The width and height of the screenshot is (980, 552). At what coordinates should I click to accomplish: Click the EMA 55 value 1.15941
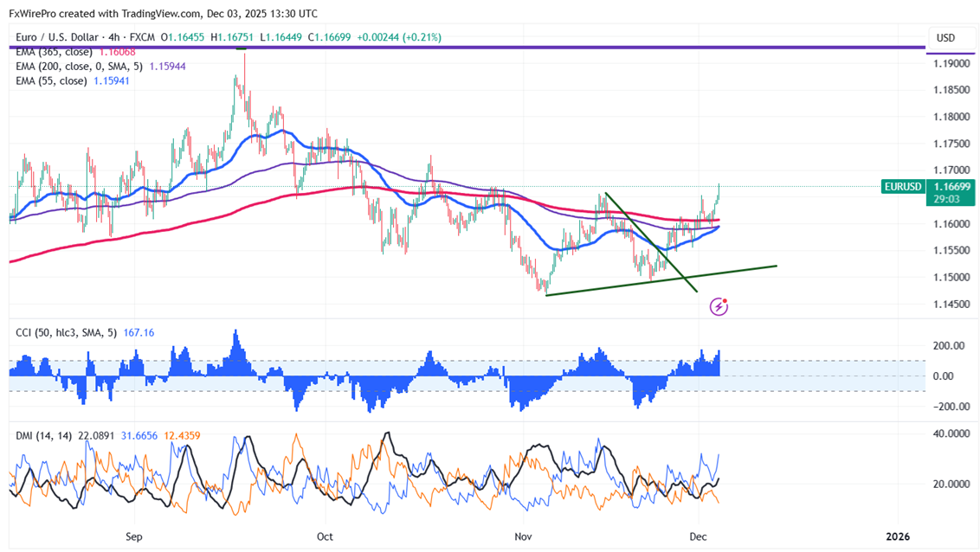[112, 80]
